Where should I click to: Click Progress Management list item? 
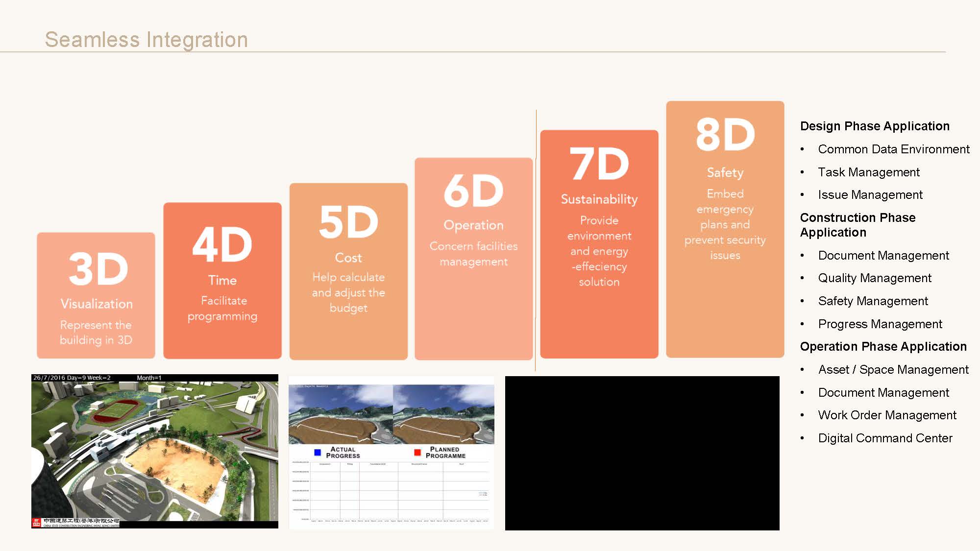880,324
